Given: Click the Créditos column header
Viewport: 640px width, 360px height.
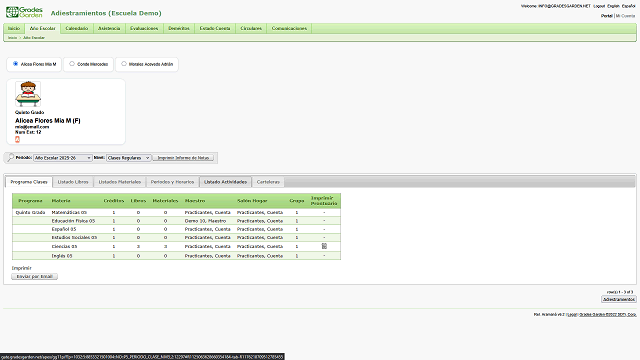Looking at the screenshot, I should pyautogui.click(x=113, y=201).
